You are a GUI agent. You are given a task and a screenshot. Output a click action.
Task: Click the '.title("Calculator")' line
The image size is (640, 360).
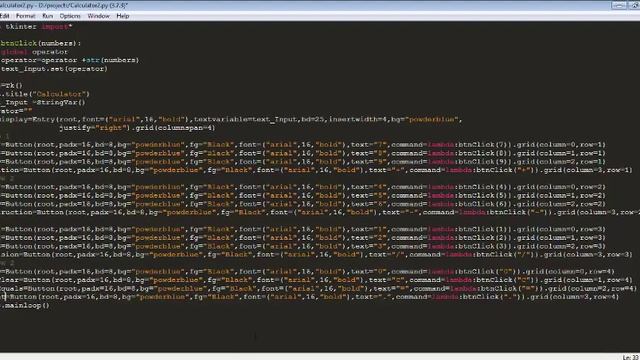point(45,94)
